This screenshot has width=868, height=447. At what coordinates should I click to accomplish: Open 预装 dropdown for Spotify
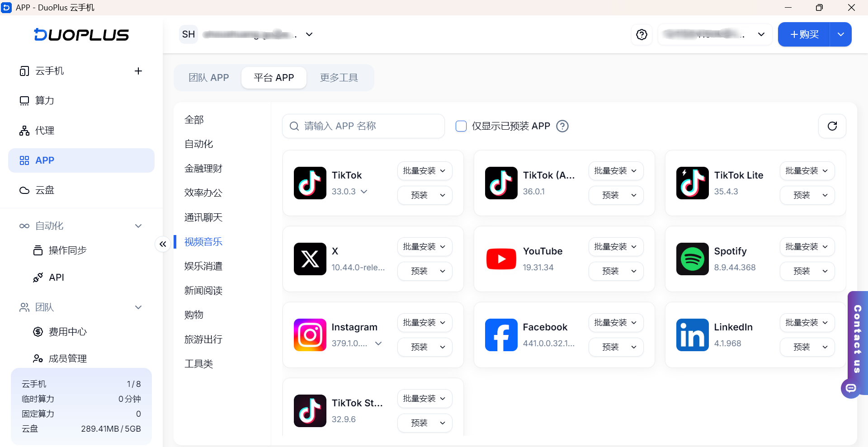click(x=807, y=271)
